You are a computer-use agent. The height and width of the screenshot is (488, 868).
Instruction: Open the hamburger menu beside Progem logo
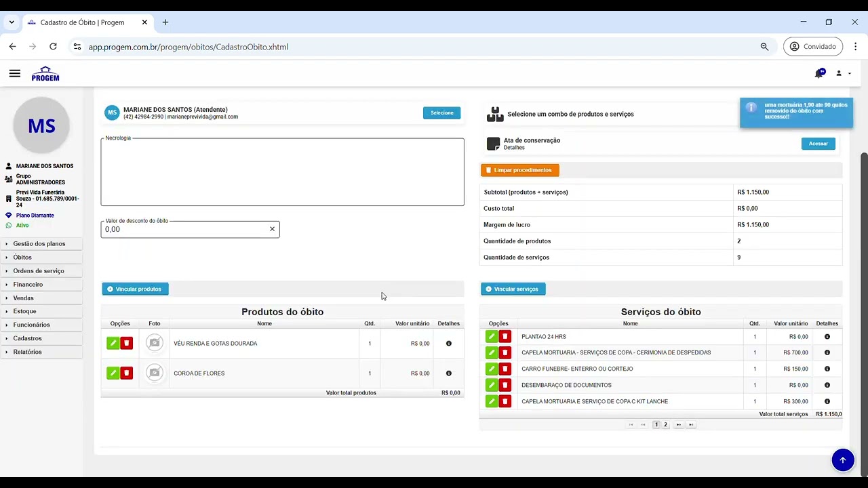15,73
